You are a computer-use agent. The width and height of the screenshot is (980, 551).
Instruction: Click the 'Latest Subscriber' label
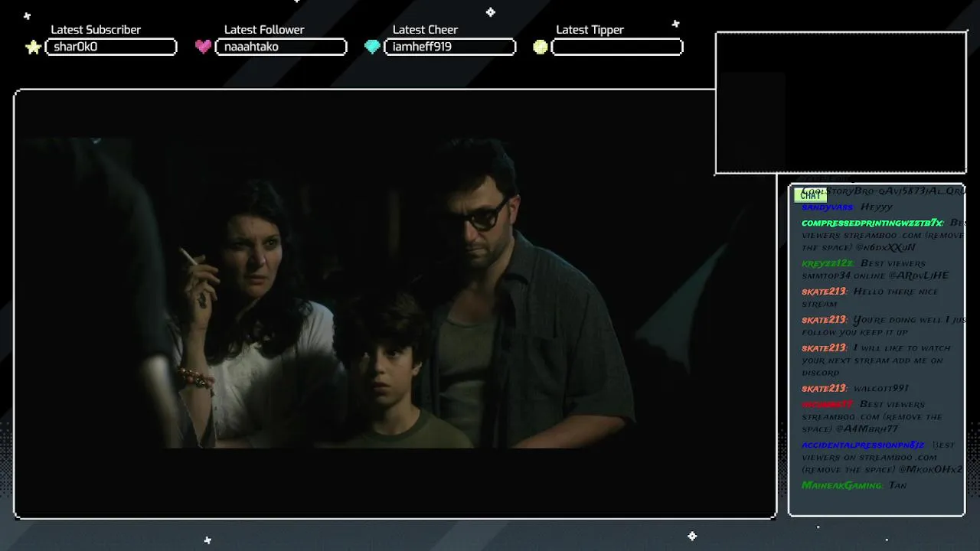(x=96, y=30)
